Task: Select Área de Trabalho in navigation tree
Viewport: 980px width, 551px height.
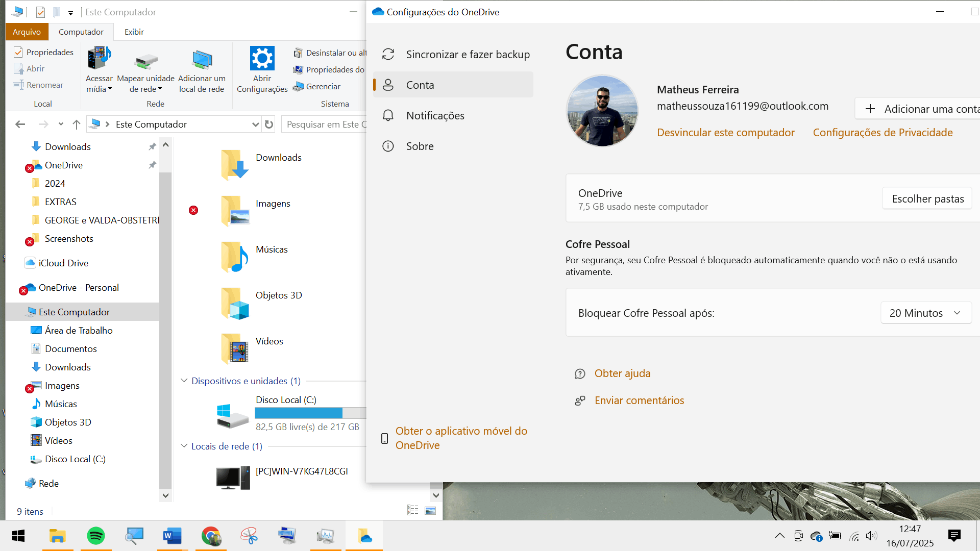Action: coord(79,331)
